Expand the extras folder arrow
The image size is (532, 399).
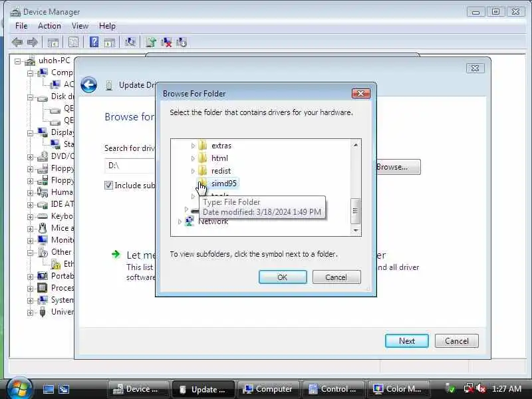[x=193, y=146]
